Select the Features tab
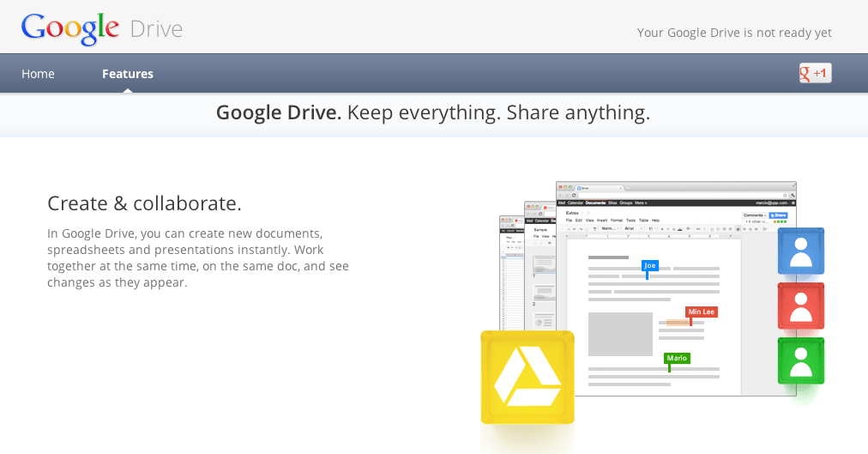This screenshot has width=868, height=454. [127, 74]
